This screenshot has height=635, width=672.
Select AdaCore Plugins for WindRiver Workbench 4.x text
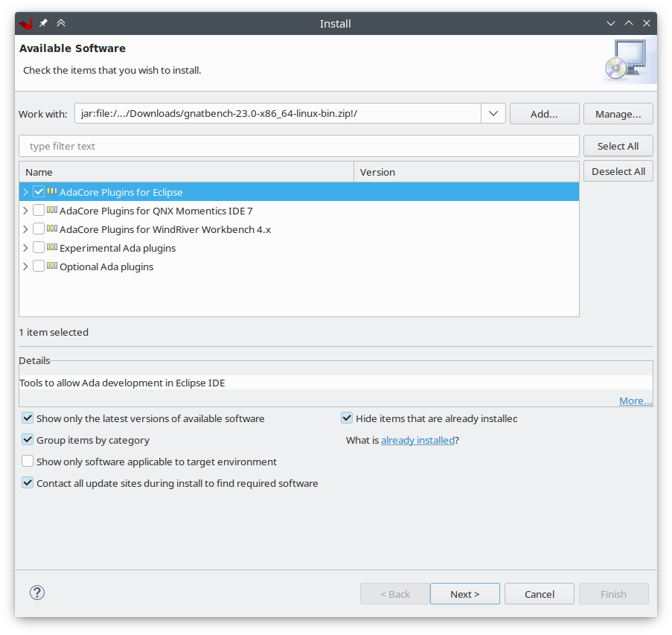[x=165, y=229]
